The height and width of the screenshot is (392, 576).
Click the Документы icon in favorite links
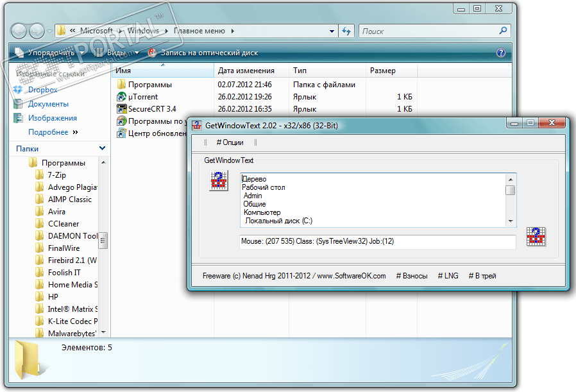tap(18, 104)
